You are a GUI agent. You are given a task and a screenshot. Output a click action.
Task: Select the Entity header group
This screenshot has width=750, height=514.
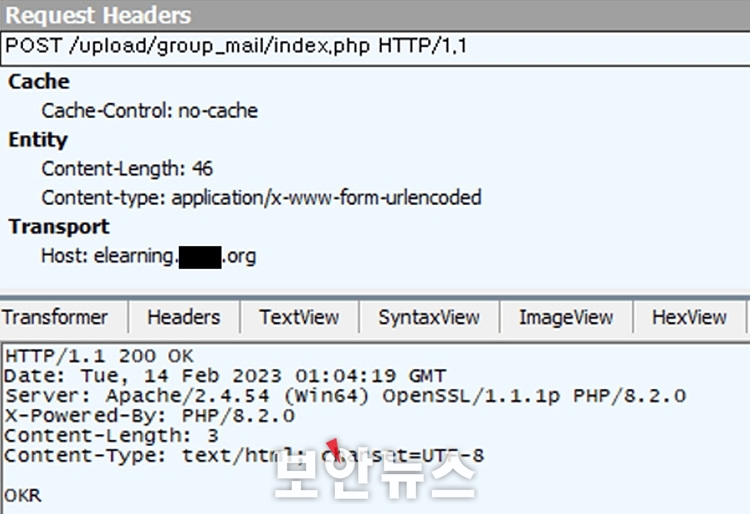pos(38,140)
